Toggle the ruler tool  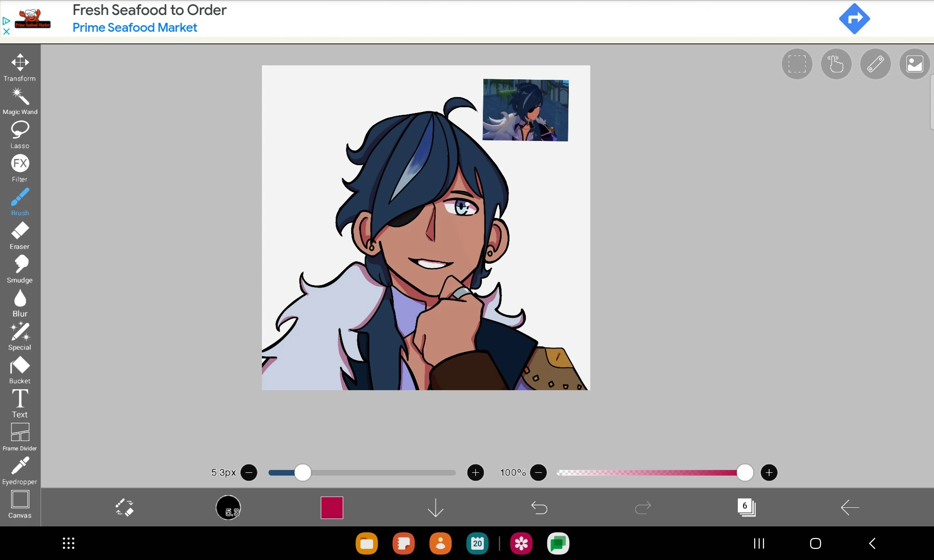pyautogui.click(x=875, y=64)
